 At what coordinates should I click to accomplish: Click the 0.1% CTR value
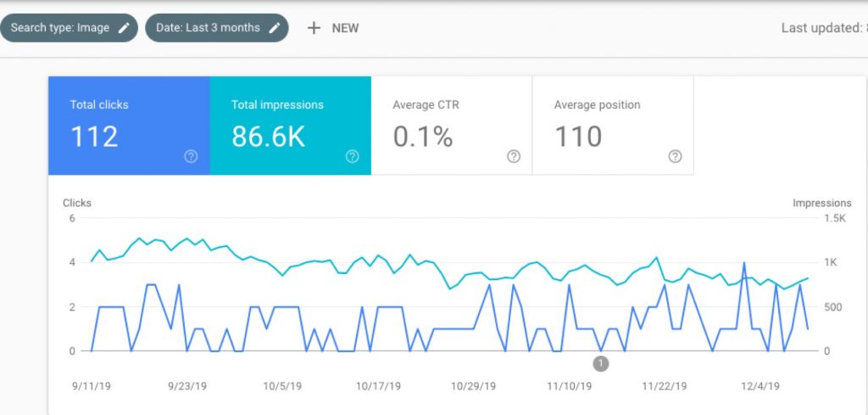coord(423,137)
